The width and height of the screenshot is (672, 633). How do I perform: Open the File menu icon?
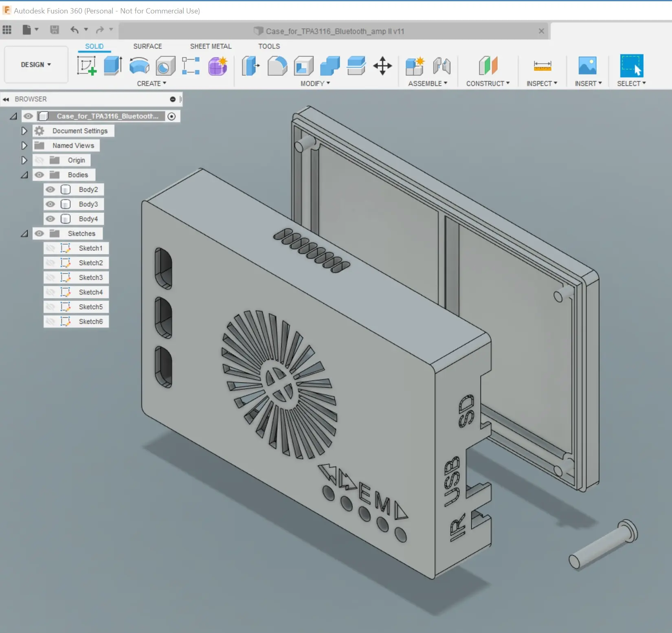coord(26,30)
